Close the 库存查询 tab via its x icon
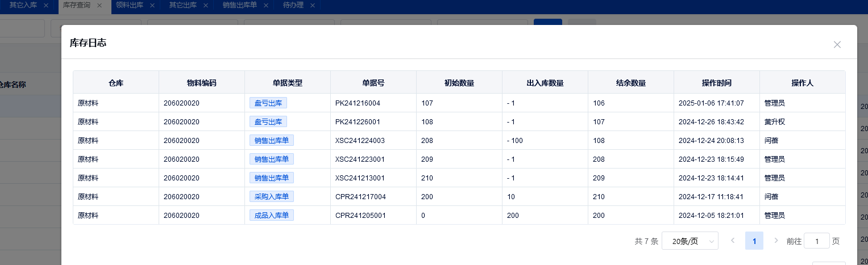This screenshot has height=265, width=868. pos(99,5)
